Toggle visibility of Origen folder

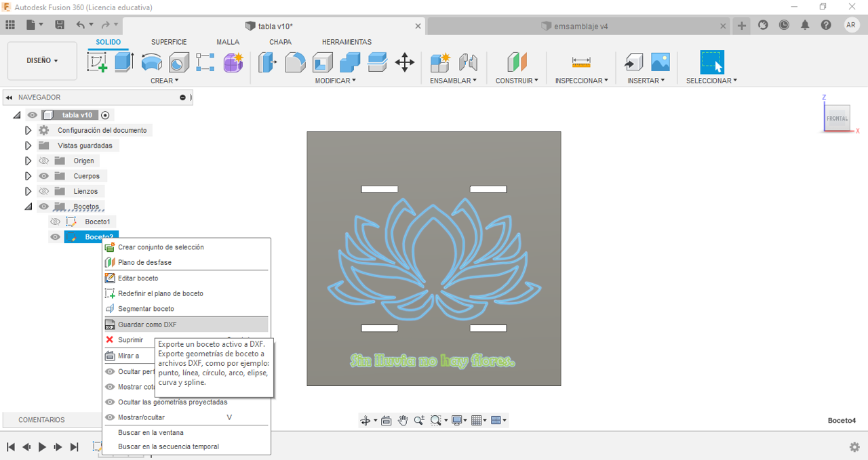[44, 161]
